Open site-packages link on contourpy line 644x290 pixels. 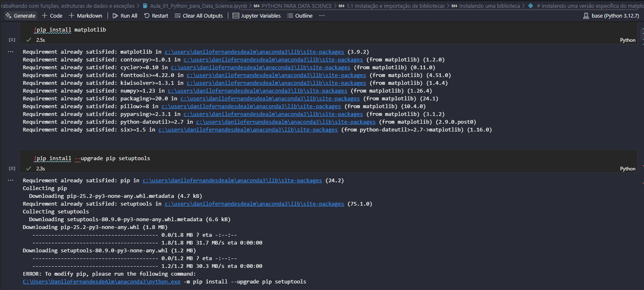[273, 60]
